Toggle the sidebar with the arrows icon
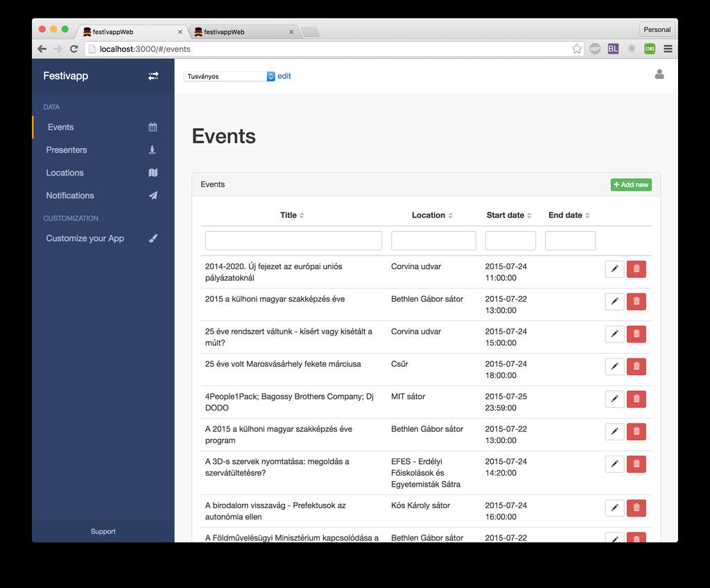The height and width of the screenshot is (588, 710). point(153,76)
